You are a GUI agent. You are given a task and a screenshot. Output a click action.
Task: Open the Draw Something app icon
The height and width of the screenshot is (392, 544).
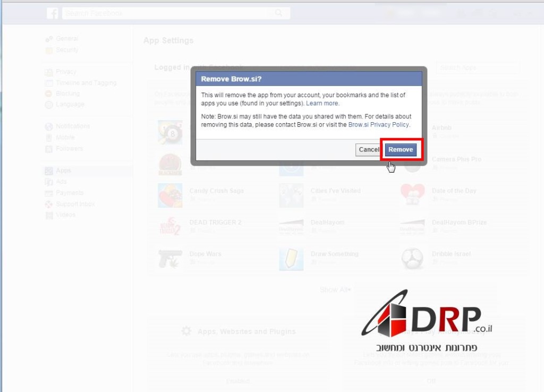tap(291, 259)
